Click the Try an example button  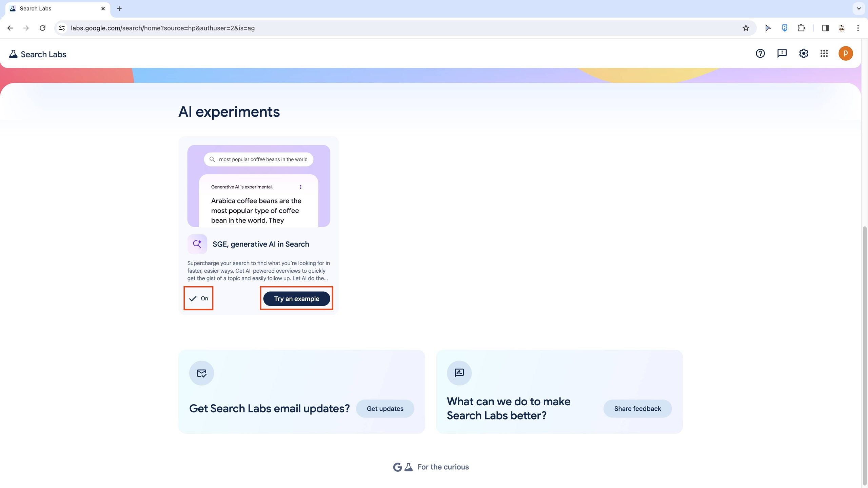[x=296, y=299]
